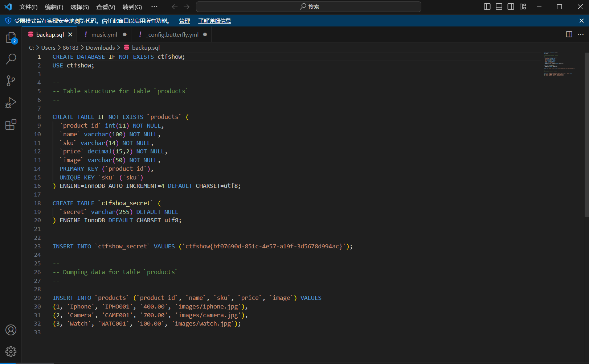The image size is (589, 364).
Task: Click the code minimap preview
Action: coord(559,64)
